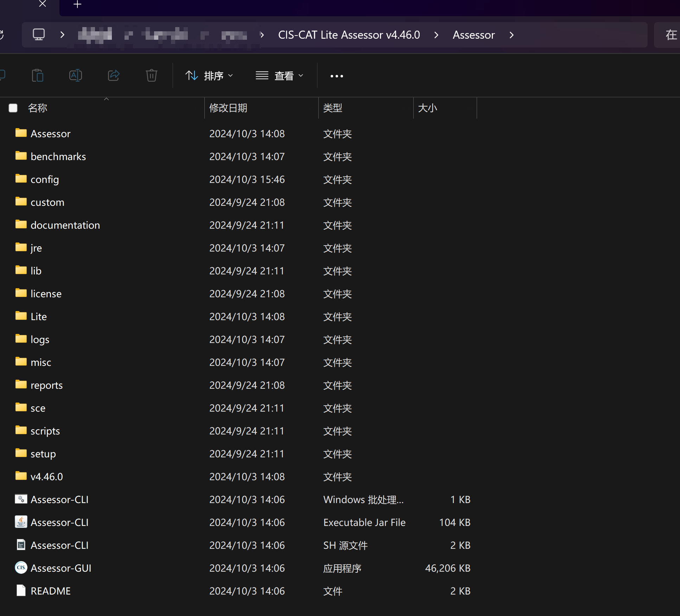Select the jre folder icon

coord(21,247)
